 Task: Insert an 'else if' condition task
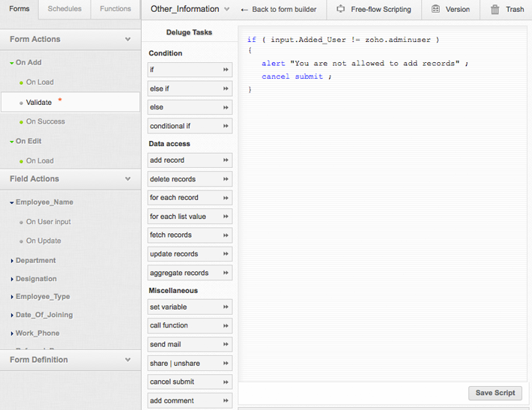pos(190,88)
